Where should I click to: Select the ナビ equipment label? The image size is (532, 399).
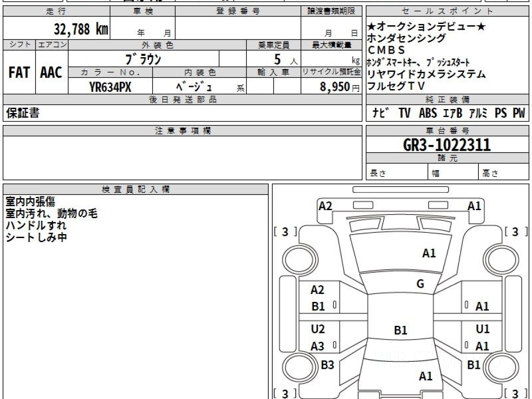point(381,113)
